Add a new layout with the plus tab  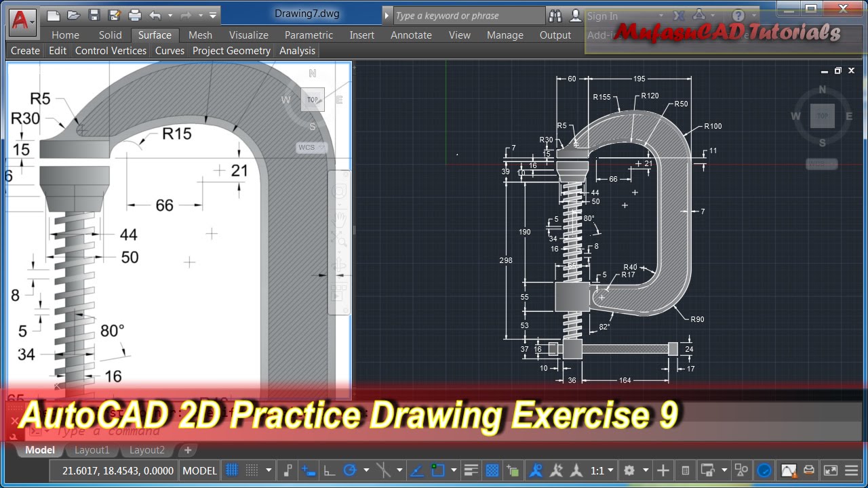coord(188,450)
